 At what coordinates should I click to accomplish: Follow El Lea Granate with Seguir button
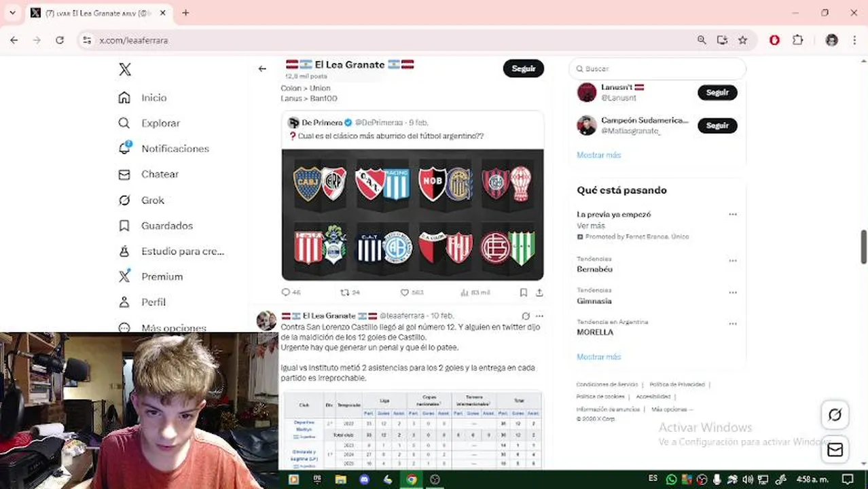524,69
